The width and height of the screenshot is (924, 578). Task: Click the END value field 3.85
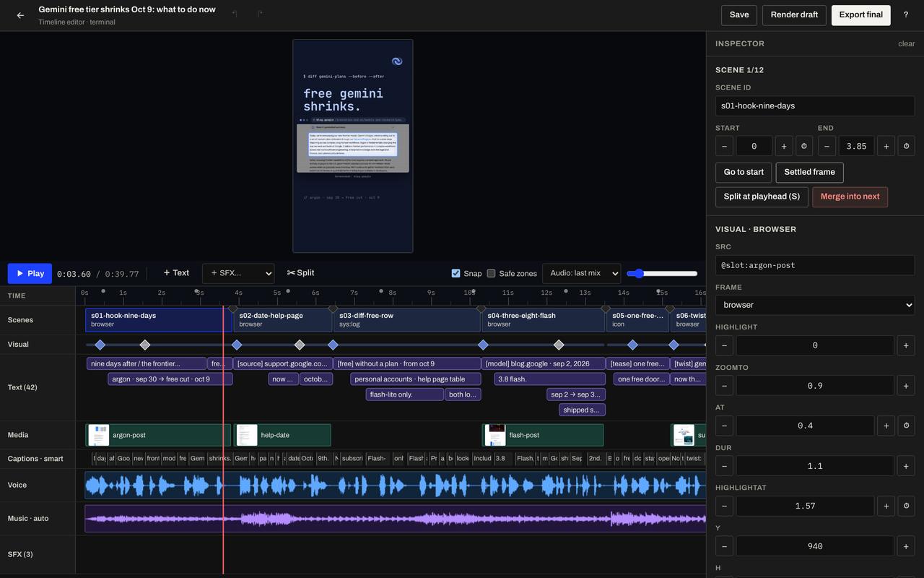point(856,146)
